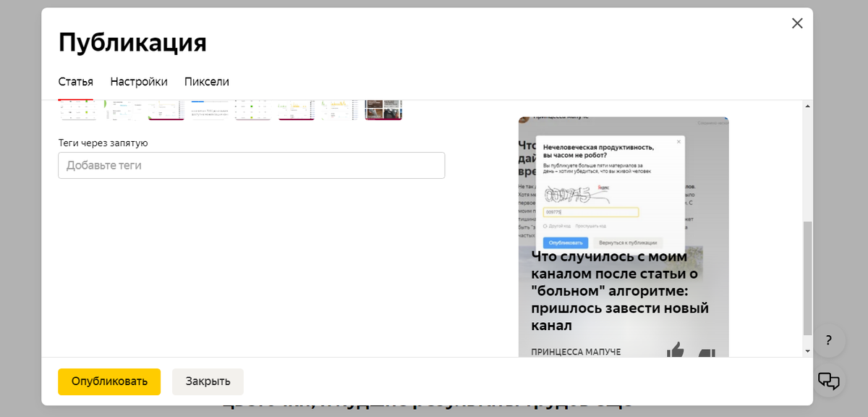This screenshot has height=417, width=868.
Task: Click Вернуться к публикации in the captcha dialog
Action: click(x=628, y=243)
